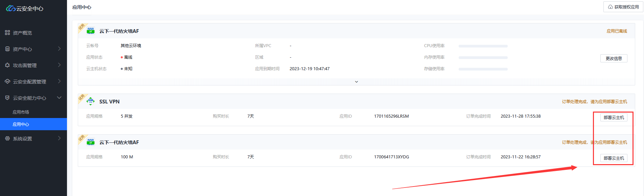Click the 更改信息 button
The width and height of the screenshot is (644, 196).
(614, 58)
